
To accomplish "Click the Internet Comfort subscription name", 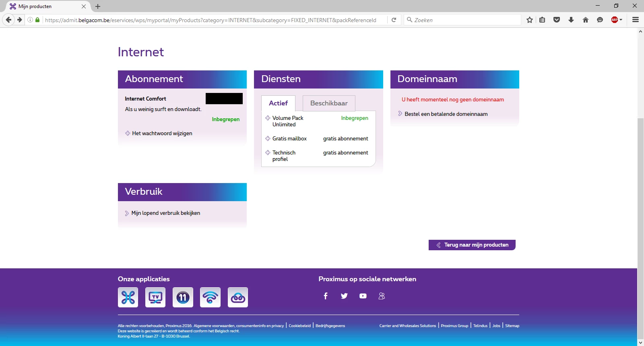I will tap(145, 99).
